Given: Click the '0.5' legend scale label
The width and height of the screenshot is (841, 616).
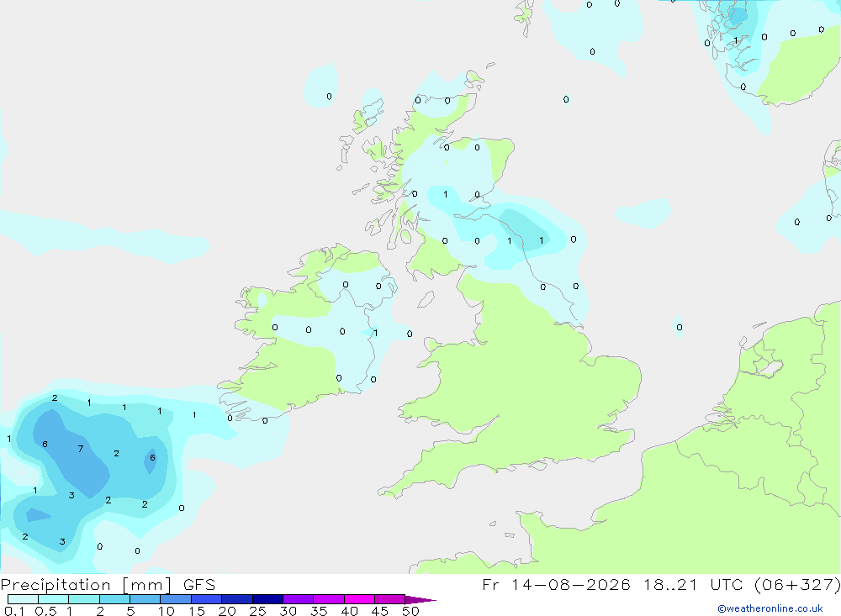Looking at the screenshot, I should pyautogui.click(x=45, y=611).
